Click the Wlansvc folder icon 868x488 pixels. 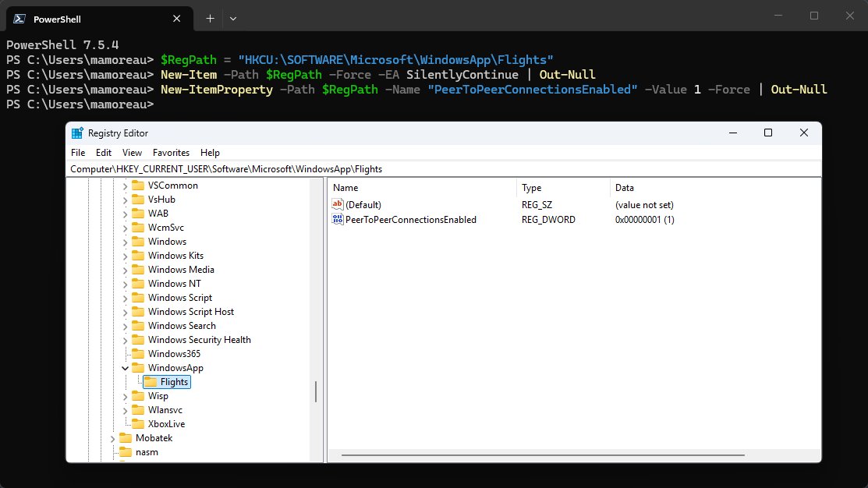click(x=138, y=410)
